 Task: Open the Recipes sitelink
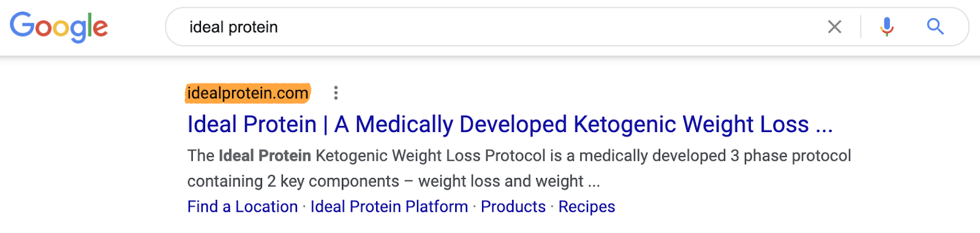pyautogui.click(x=587, y=207)
